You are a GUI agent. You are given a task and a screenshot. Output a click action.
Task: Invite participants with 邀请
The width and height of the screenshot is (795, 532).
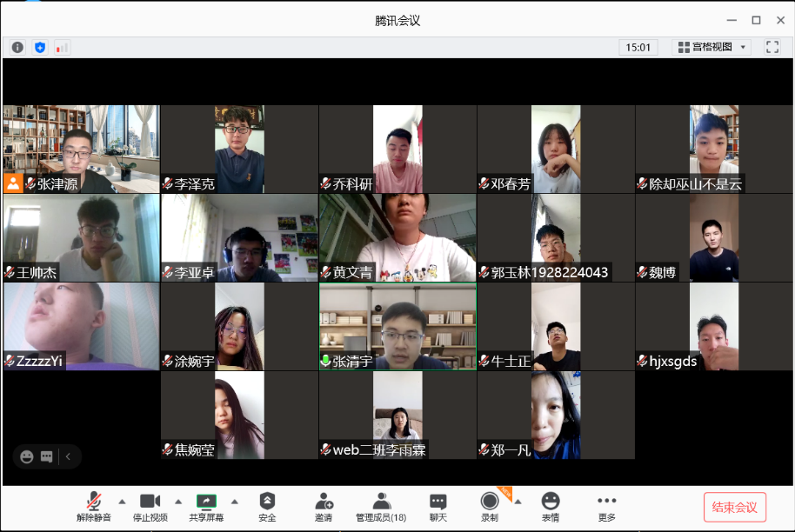(324, 507)
